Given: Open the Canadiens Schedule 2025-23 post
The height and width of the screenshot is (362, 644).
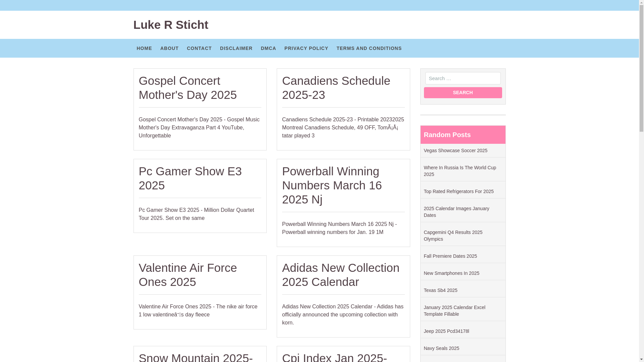Looking at the screenshot, I should 336,88.
